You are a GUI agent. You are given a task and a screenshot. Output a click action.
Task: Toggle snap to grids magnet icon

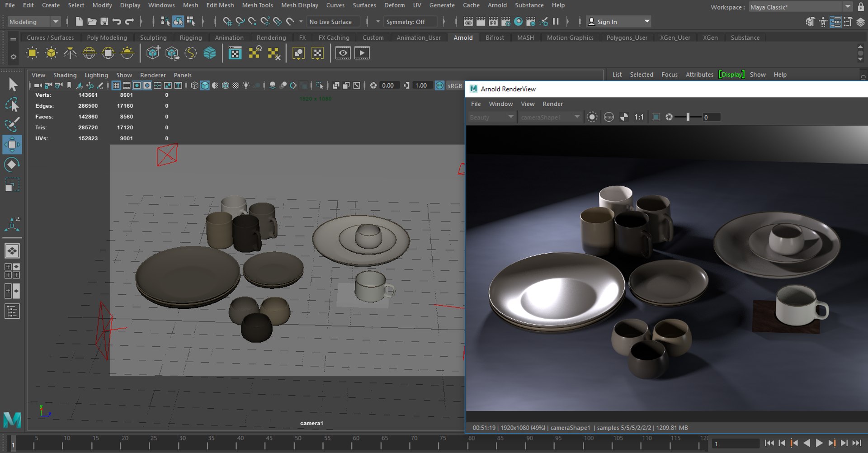click(227, 21)
